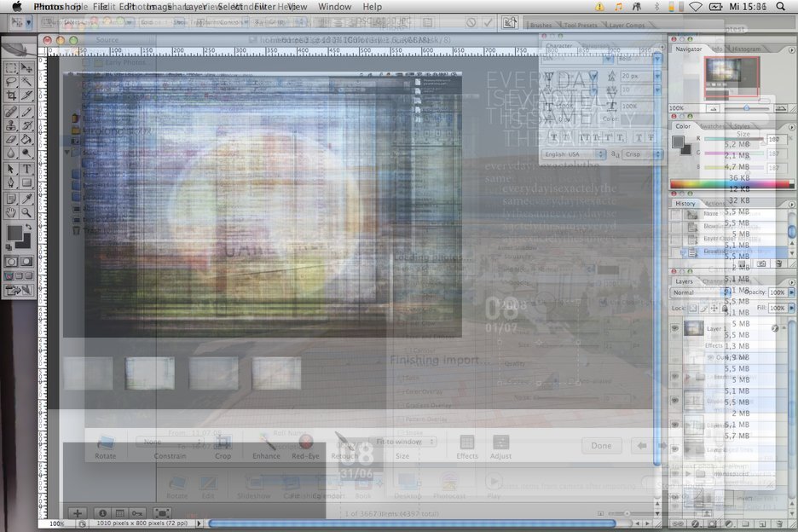Select the Slice tool
Viewport: 798px width, 532px height.
click(x=26, y=95)
